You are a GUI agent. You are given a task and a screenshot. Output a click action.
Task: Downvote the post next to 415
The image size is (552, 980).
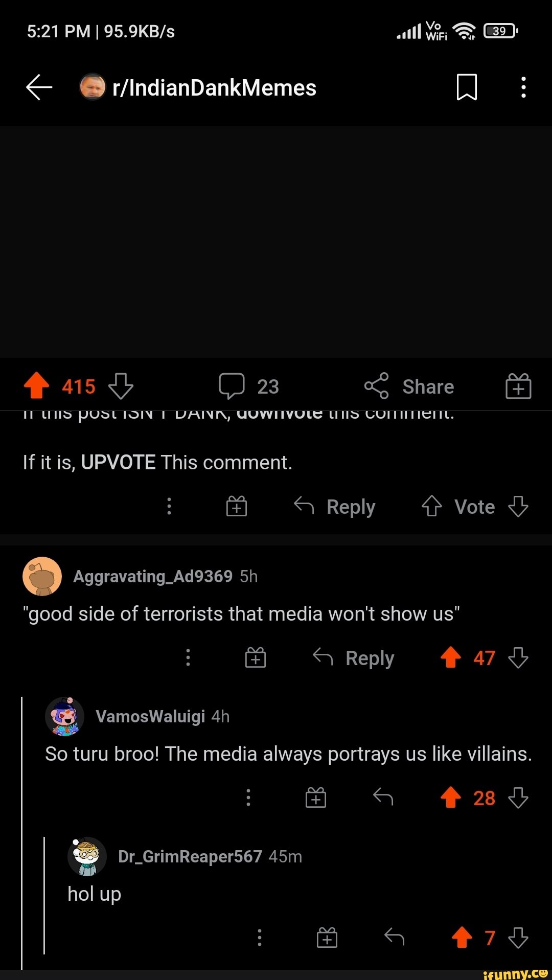point(121,386)
